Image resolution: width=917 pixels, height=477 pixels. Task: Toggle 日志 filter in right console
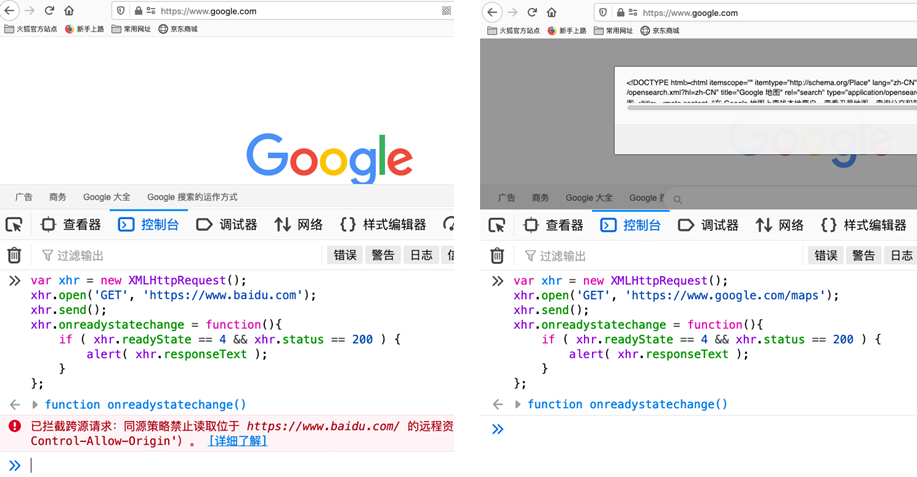tap(901, 255)
